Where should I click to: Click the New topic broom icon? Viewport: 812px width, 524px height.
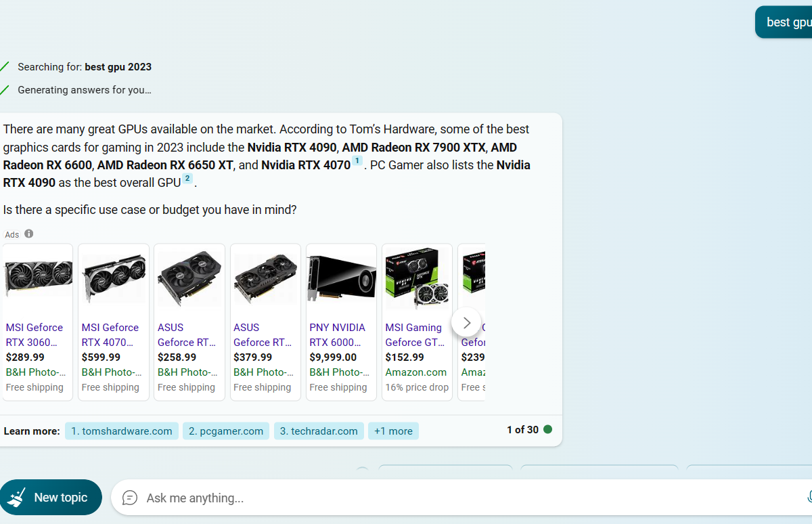[16, 498]
